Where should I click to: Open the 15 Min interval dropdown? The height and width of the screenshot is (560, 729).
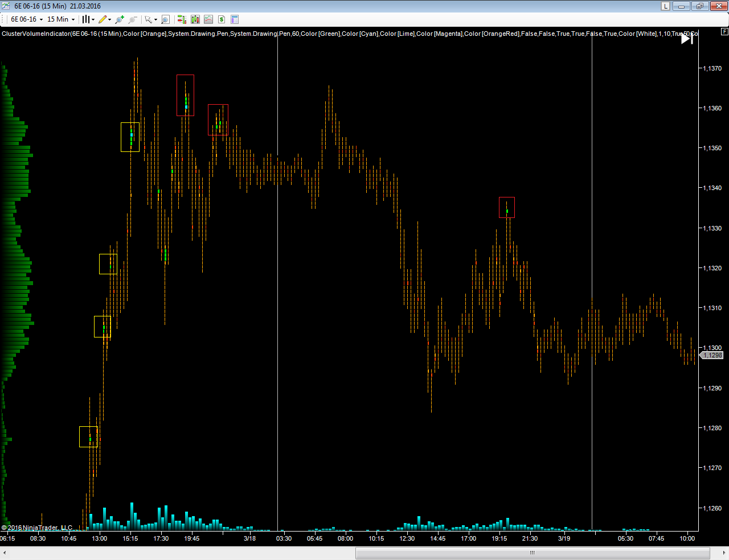click(x=61, y=19)
